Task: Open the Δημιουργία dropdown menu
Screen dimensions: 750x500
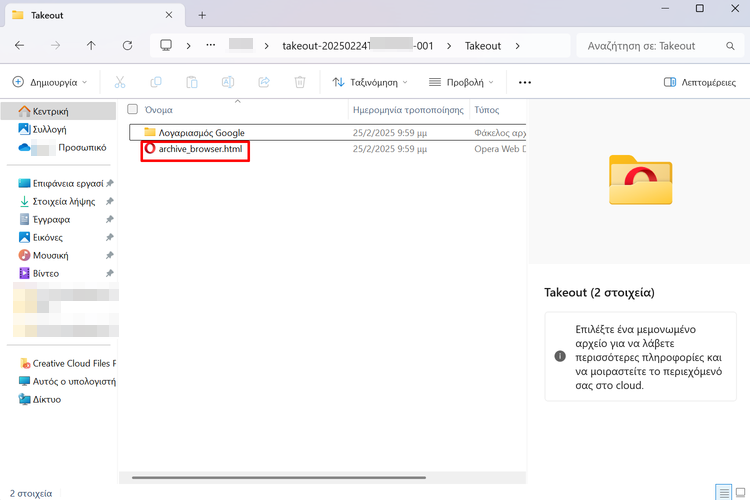Action: (50, 82)
